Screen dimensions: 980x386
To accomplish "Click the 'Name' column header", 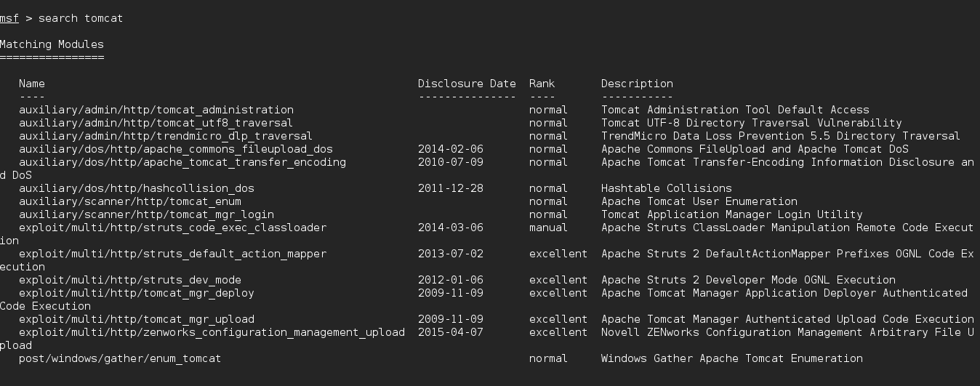I will click(31, 84).
